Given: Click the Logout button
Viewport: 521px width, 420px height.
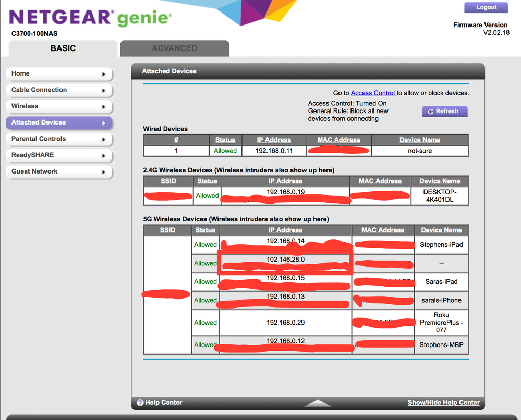Looking at the screenshot, I should 486,7.
